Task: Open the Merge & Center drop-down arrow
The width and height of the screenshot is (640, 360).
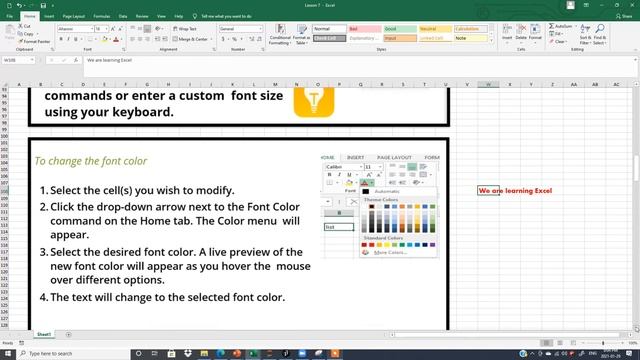Action: (x=211, y=39)
